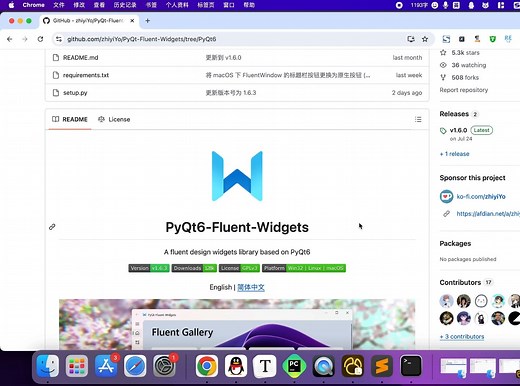520x386 pixels.
Task: Open the Chrome menu bar item
Action: [34, 5]
